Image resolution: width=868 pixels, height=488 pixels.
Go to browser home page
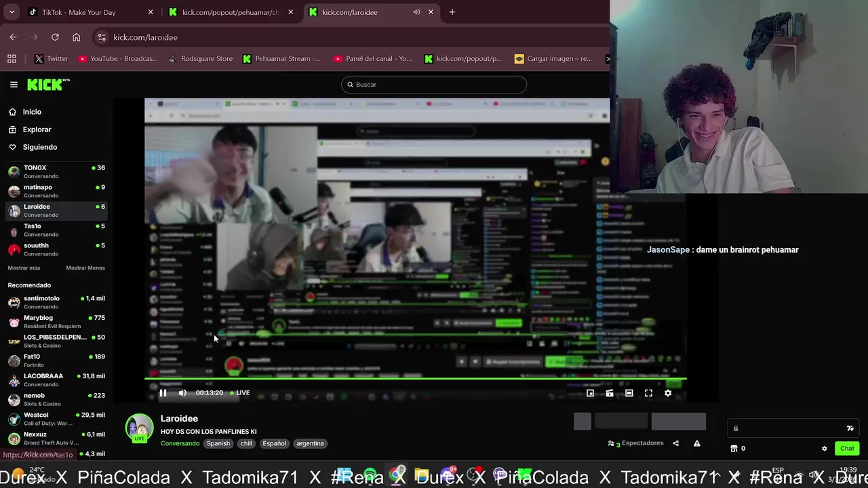point(76,37)
